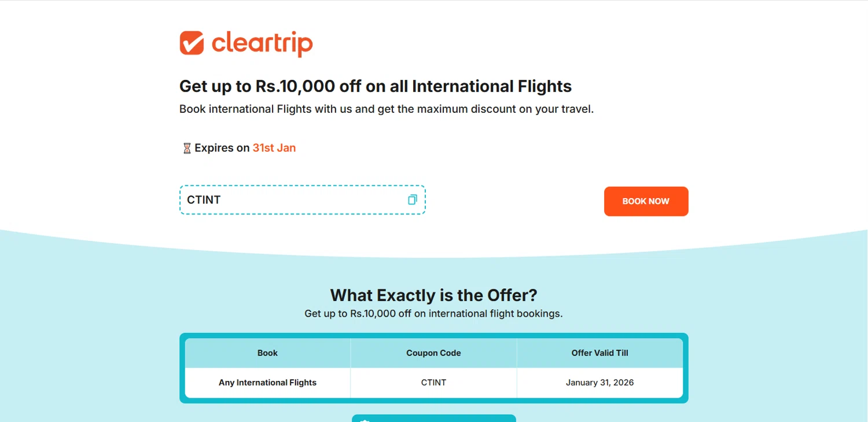Click the 'Book' column header

click(267, 353)
